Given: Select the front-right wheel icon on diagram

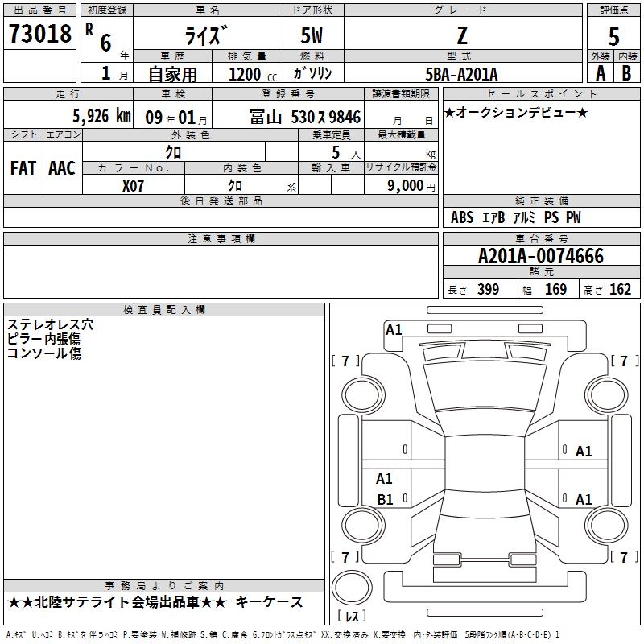Looking at the screenshot, I should 606,395.
